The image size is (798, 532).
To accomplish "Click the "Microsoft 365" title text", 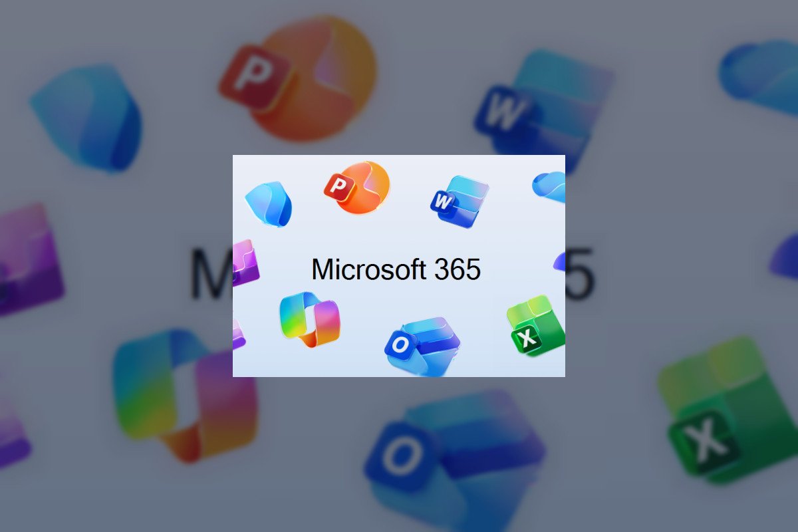I will pyautogui.click(x=396, y=269).
